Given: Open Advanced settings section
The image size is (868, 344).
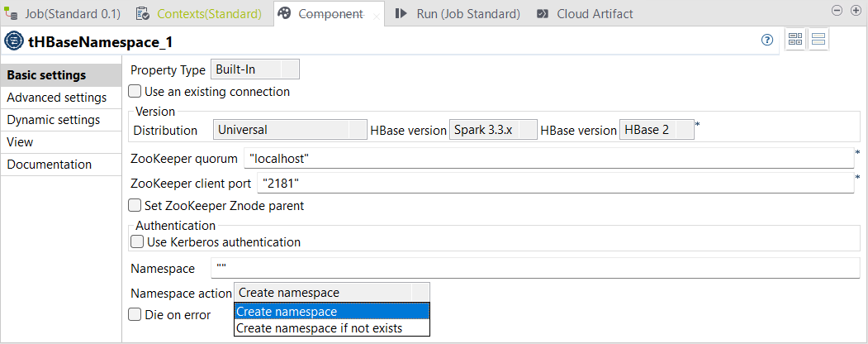Looking at the screenshot, I should pyautogui.click(x=56, y=98).
